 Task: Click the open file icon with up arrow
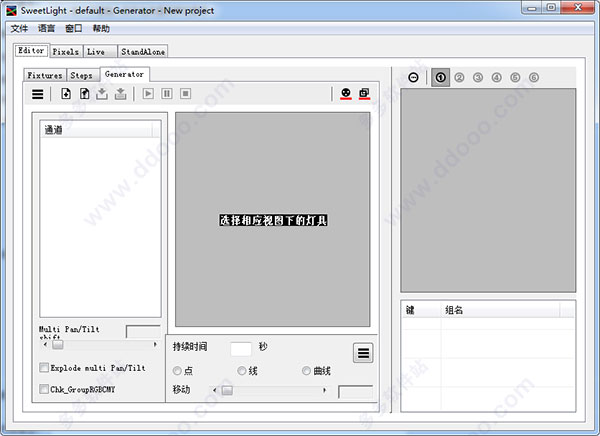click(x=85, y=93)
